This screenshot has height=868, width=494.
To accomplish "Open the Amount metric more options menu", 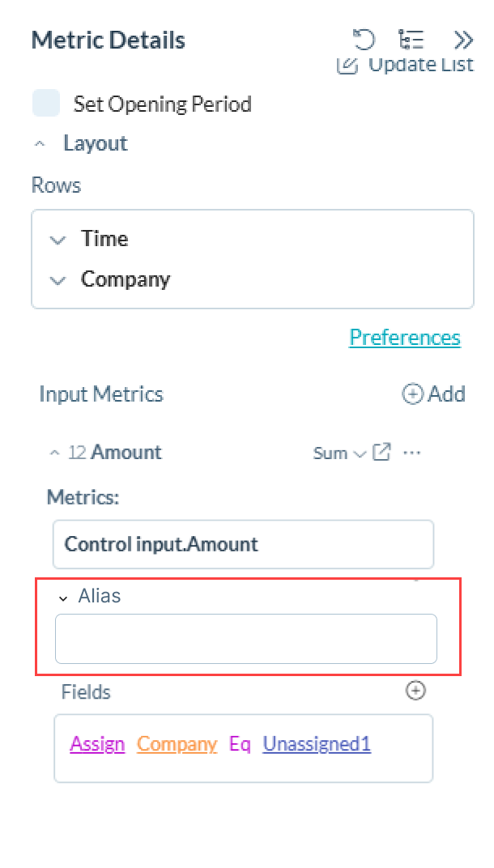I will click(412, 453).
